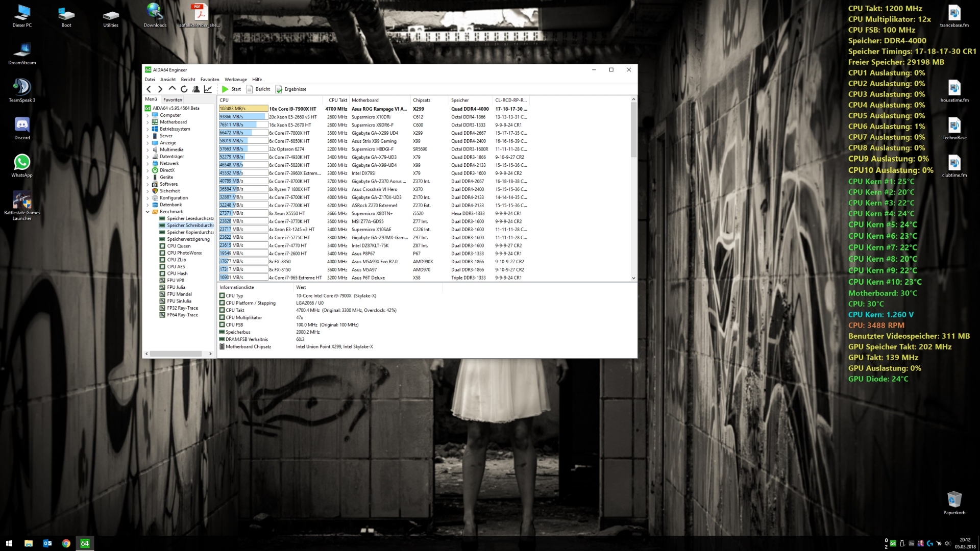Click the up-level arrow toolbar icon
Screen dimensions: 980x551
point(172,89)
